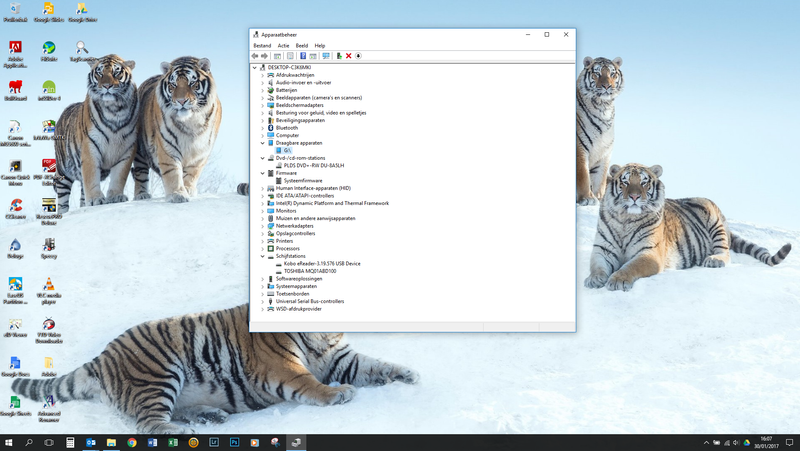800x451 pixels.
Task: Select the TOSHIBA MQ01ABD100 drive entry
Action: tap(309, 271)
